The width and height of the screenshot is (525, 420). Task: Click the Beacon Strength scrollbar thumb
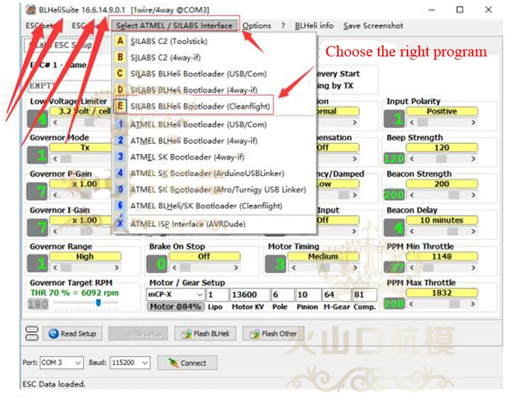pyautogui.click(x=454, y=195)
